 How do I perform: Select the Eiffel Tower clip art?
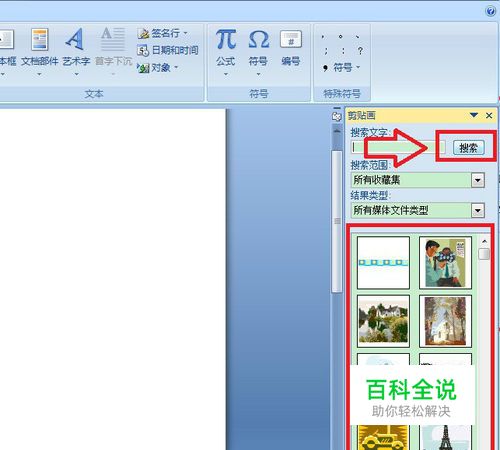[x=445, y=437]
